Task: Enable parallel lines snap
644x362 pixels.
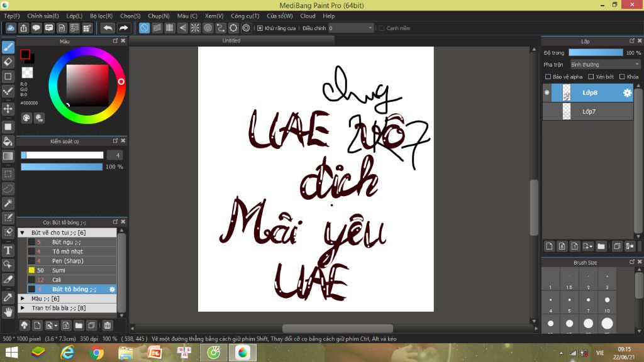Action: 157,28
